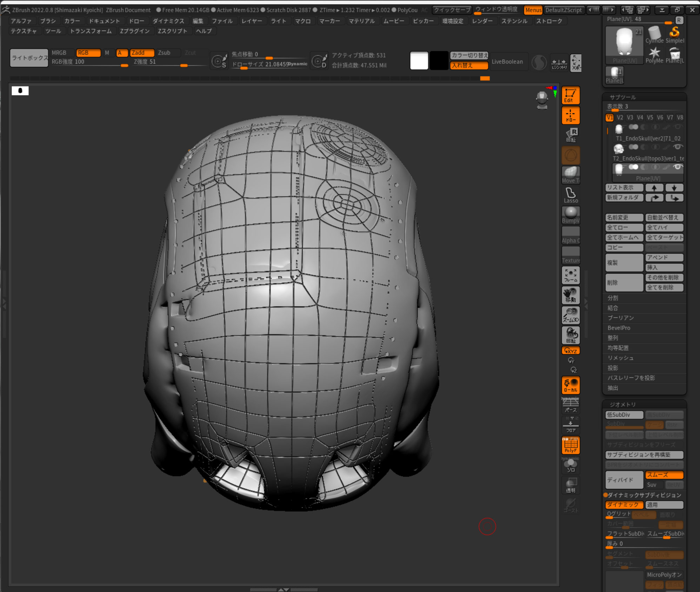The height and width of the screenshot is (592, 700).
Task: Open the Lasso stroke picker
Action: point(571,195)
